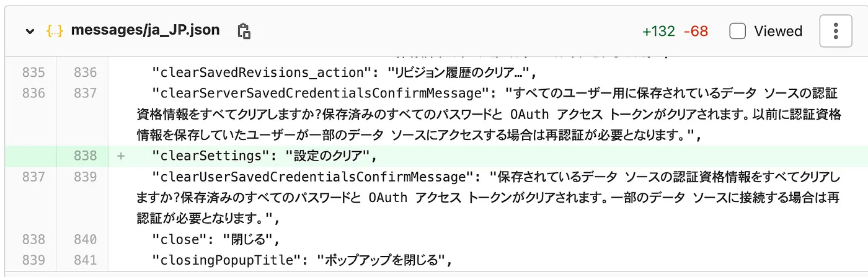The height and width of the screenshot is (277, 868).
Task: Mark the file as Viewed
Action: click(x=737, y=31)
